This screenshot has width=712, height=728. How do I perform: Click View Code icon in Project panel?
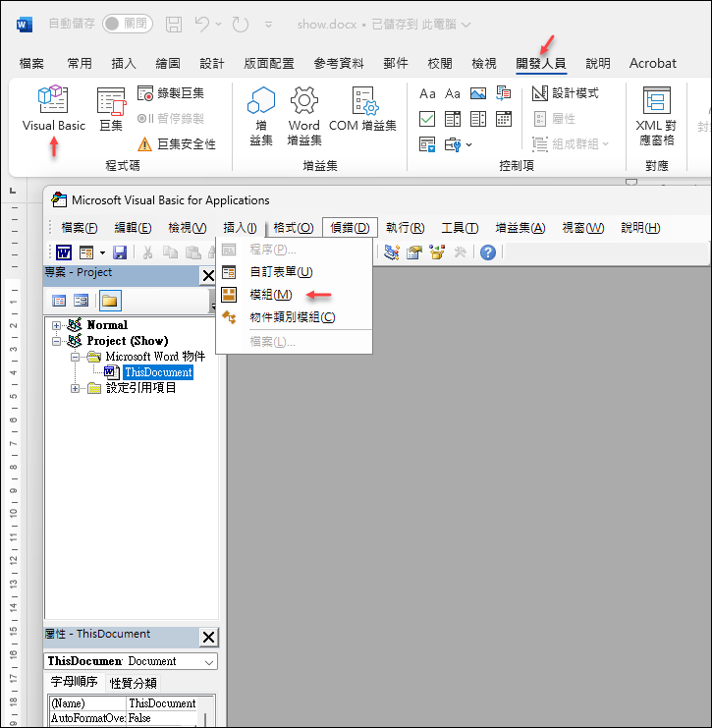[59, 301]
